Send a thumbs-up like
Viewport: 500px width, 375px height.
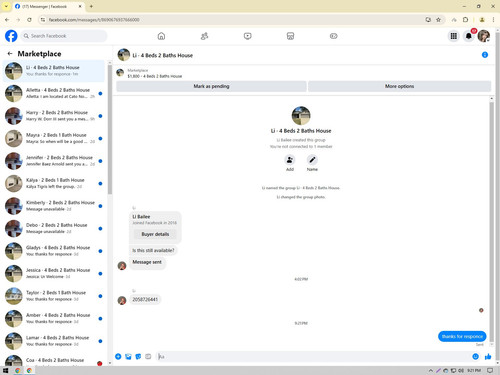488,357
